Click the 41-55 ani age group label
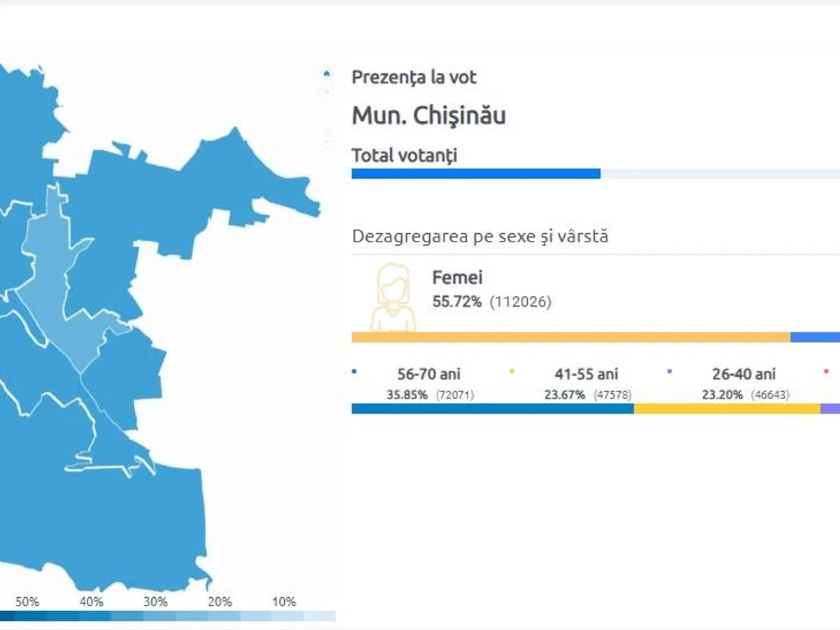 point(587,374)
